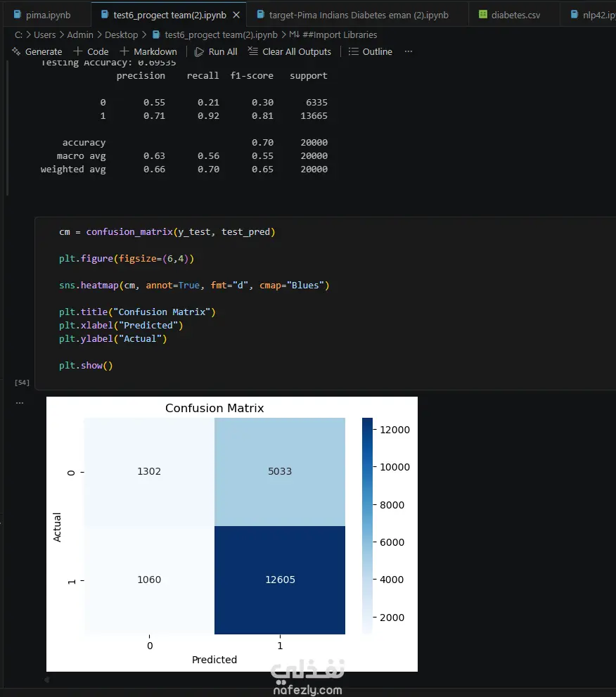
Task: Open the cell output ellipsis menu
Action: coord(20,403)
